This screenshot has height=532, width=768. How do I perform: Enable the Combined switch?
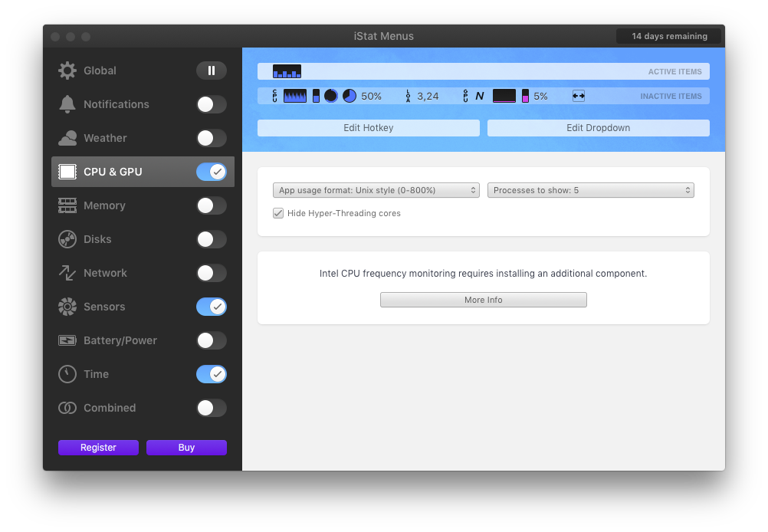212,408
